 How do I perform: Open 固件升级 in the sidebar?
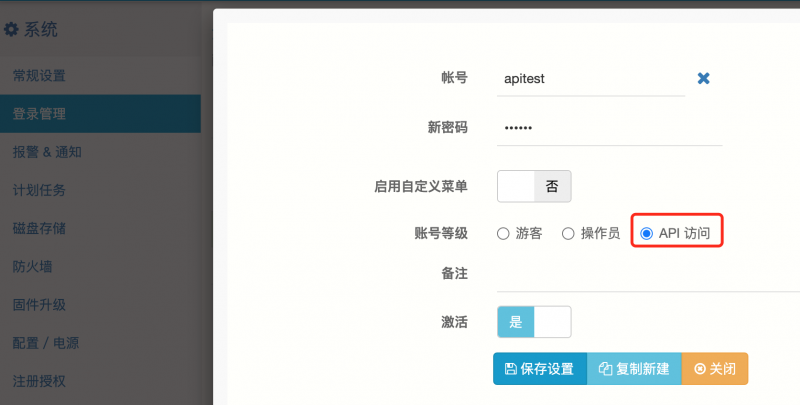click(x=40, y=305)
